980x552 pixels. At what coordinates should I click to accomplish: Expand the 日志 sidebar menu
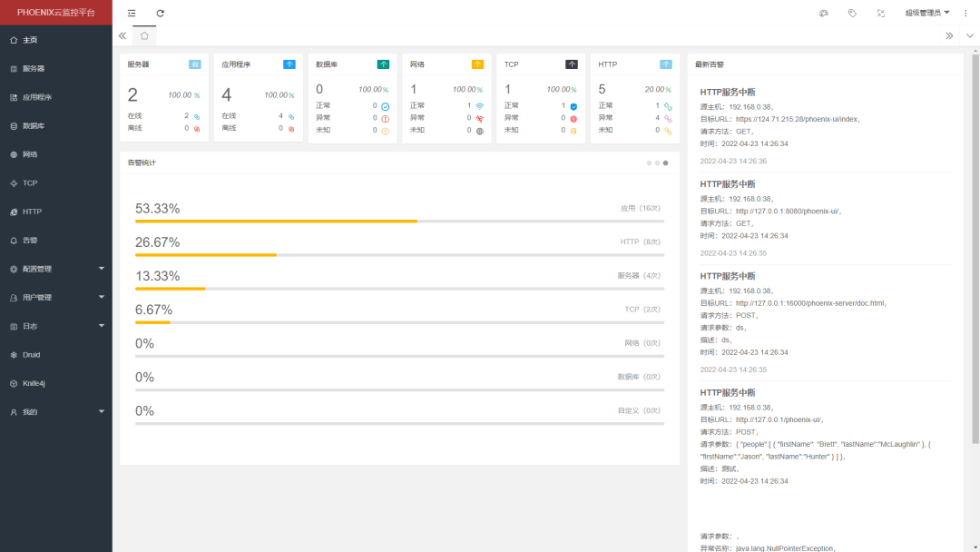pyautogui.click(x=55, y=326)
